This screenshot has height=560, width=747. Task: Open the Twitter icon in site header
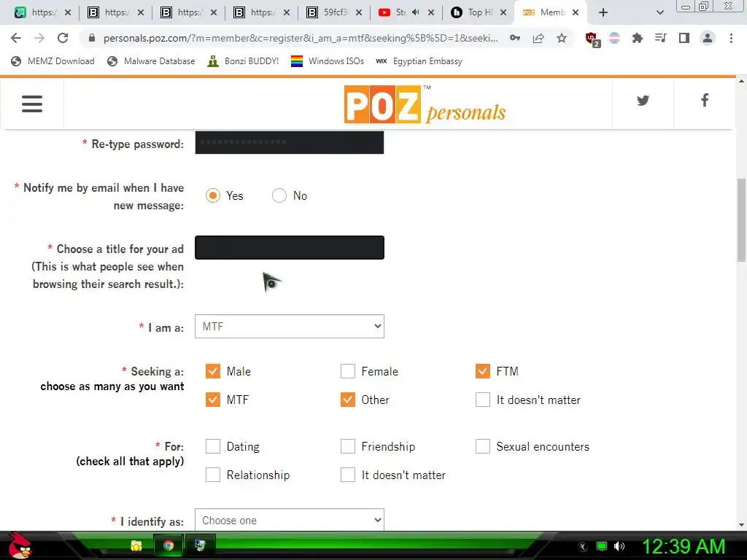pos(643,101)
